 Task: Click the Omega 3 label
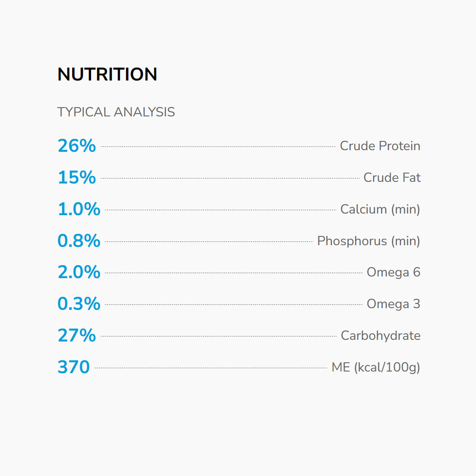(393, 304)
